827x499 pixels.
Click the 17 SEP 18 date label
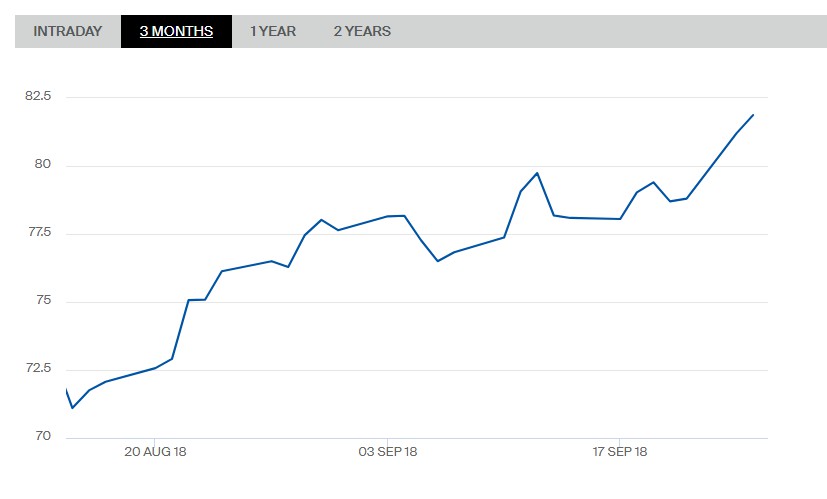point(620,452)
